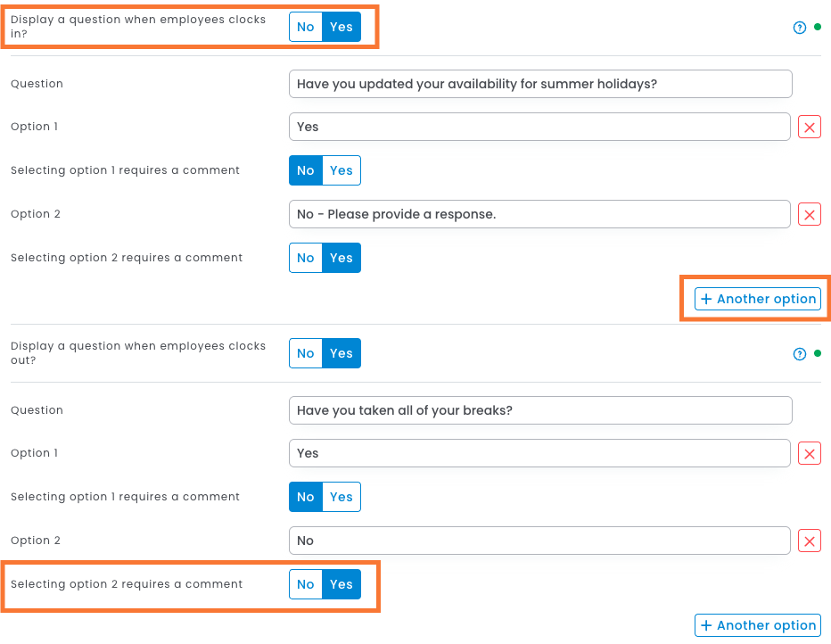Remove clock-in Option 2 'No - Please provide'
Image resolution: width=831 pixels, height=644 pixels.
click(810, 214)
